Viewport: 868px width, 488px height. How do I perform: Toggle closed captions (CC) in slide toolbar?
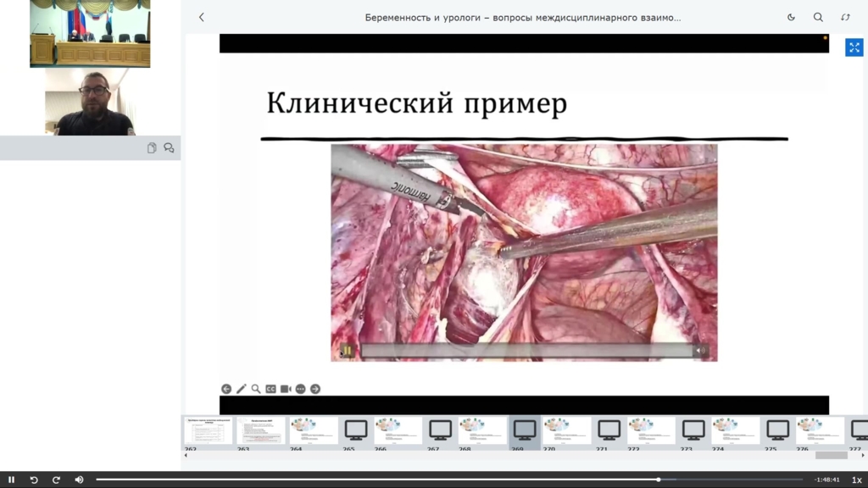coord(270,389)
